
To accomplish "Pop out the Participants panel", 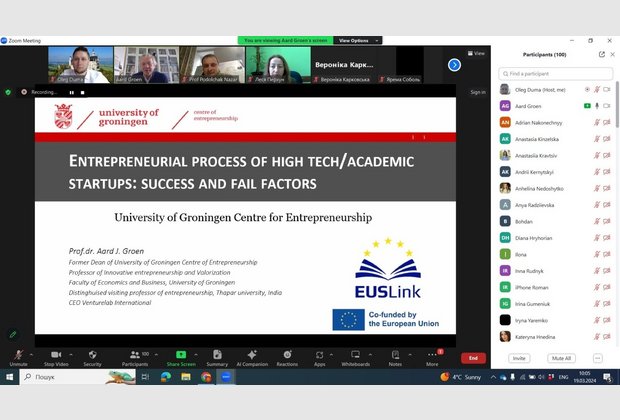I will click(601, 55).
